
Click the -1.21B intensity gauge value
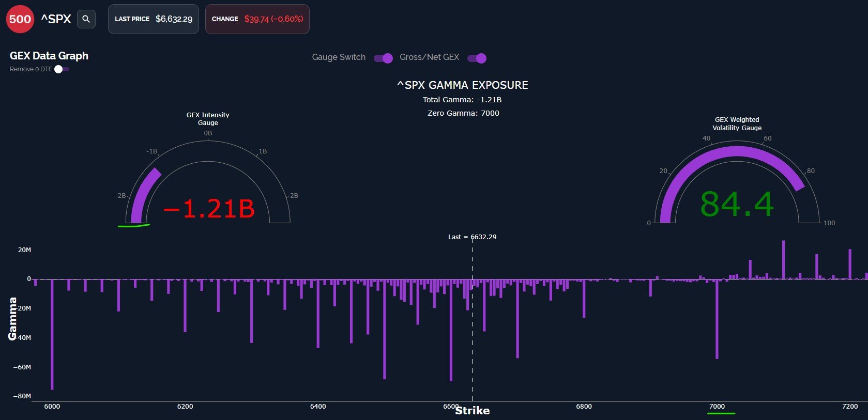click(x=209, y=209)
